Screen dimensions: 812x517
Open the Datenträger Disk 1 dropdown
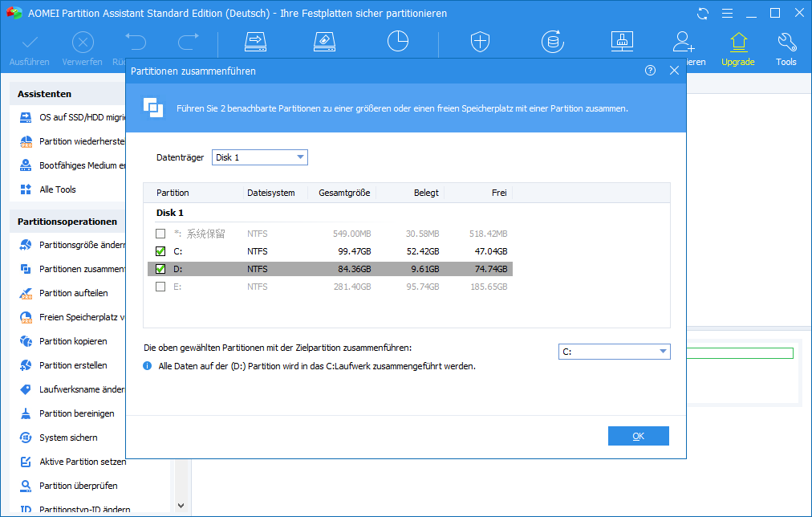tap(259, 157)
